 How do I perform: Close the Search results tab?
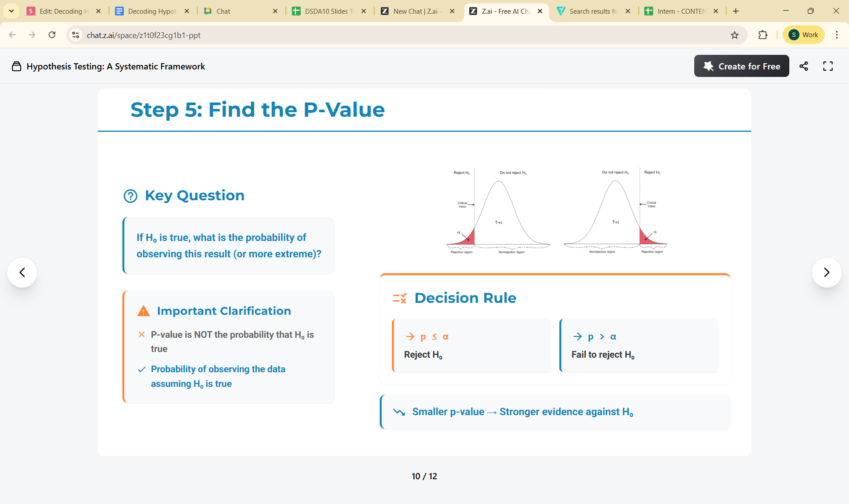pos(627,11)
